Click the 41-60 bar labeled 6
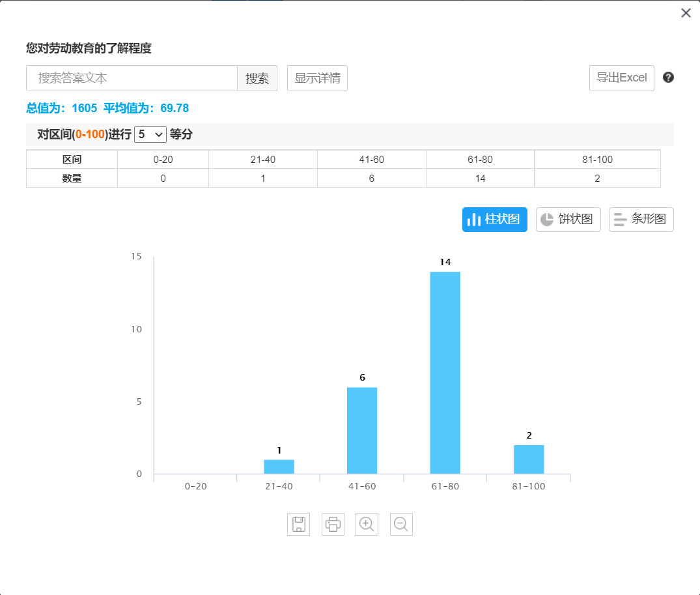The image size is (700, 595). pos(362,430)
